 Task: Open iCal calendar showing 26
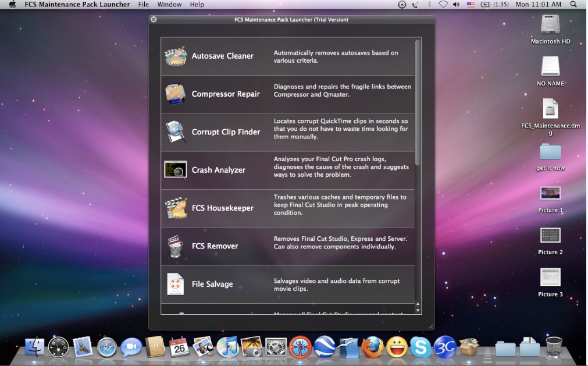(179, 347)
